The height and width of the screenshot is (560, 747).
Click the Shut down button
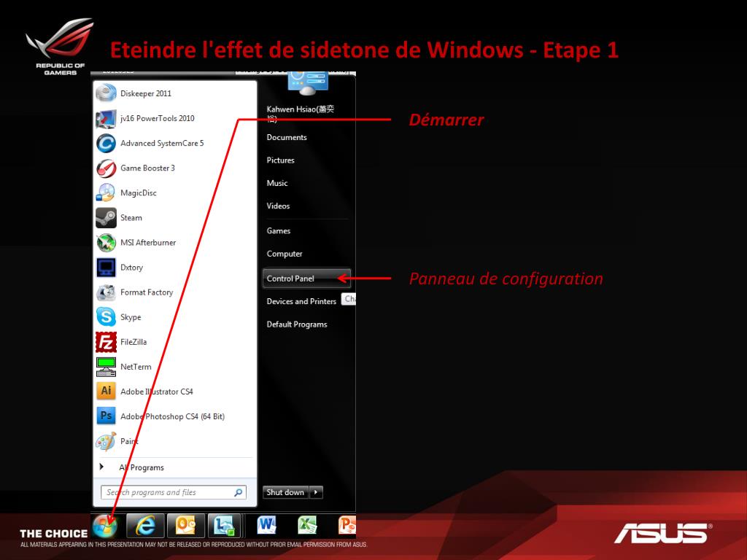285,492
